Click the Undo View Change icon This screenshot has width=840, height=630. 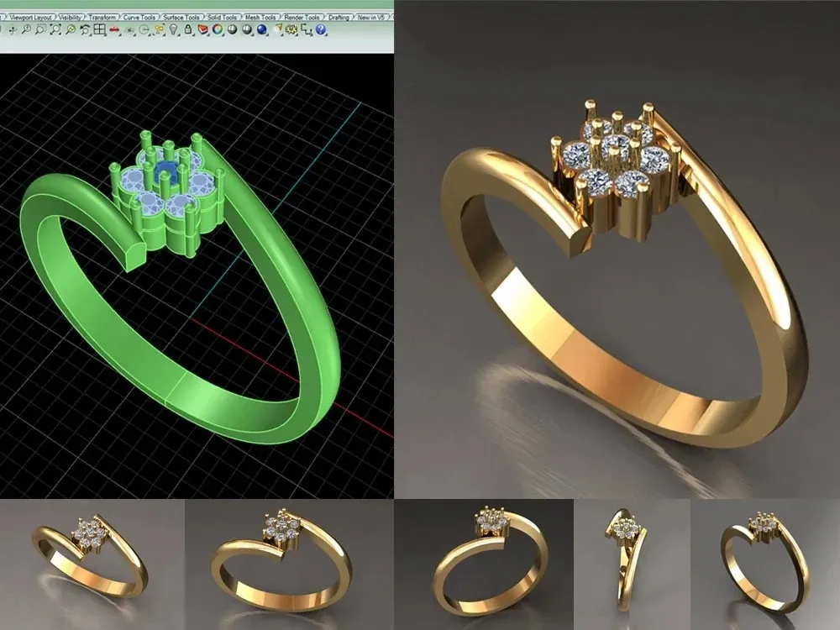[85, 30]
